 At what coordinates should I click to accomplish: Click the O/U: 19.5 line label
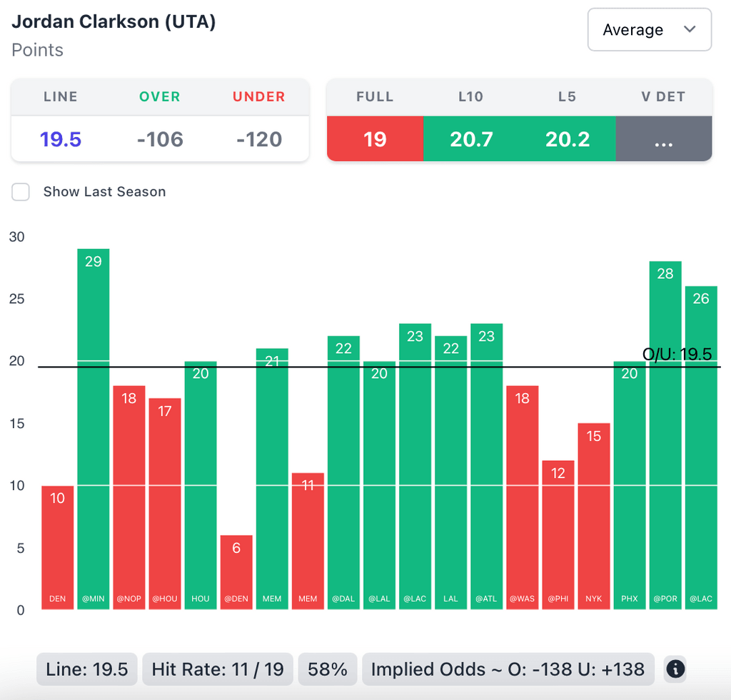(677, 354)
